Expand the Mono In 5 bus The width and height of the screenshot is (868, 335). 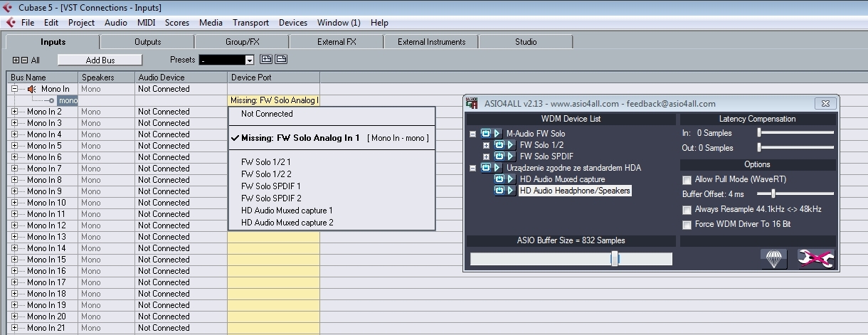15,146
